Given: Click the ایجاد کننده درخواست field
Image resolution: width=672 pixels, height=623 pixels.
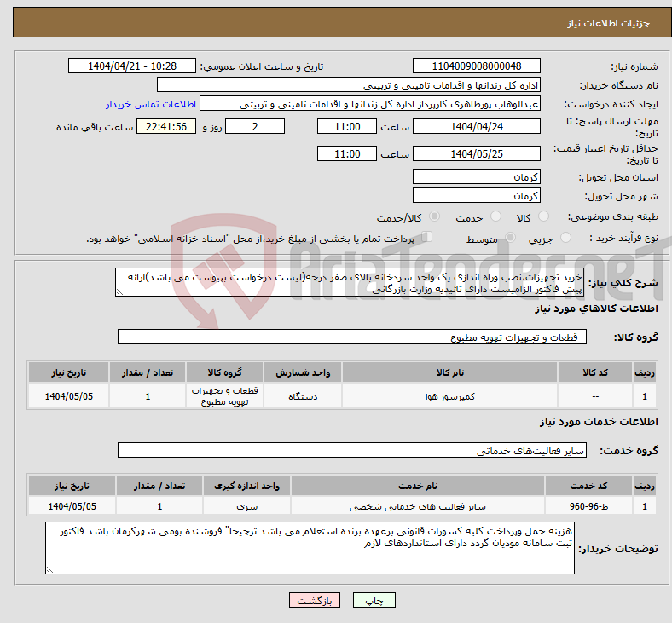Looking at the screenshot, I should click(370, 104).
